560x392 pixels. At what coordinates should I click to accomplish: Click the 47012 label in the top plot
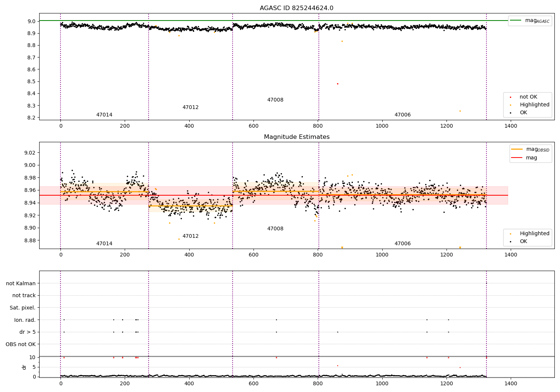point(190,108)
